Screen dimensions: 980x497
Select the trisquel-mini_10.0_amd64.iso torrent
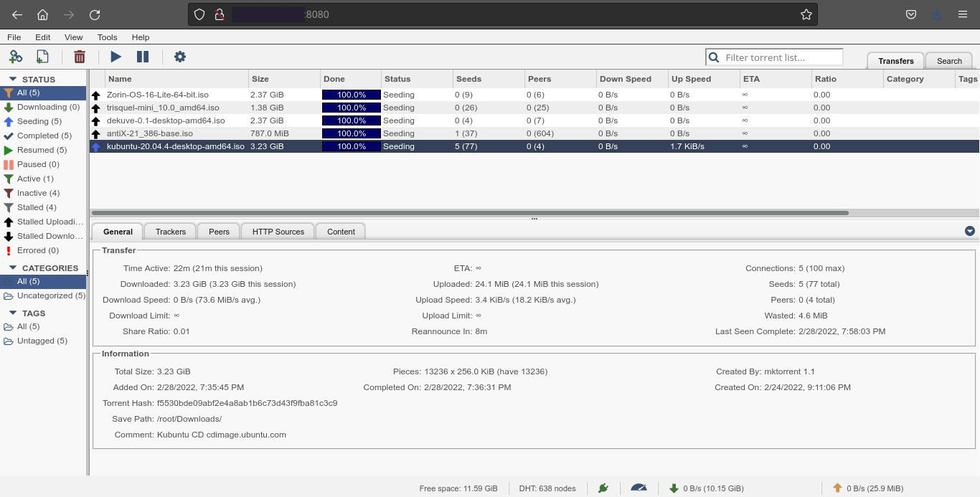click(534, 108)
